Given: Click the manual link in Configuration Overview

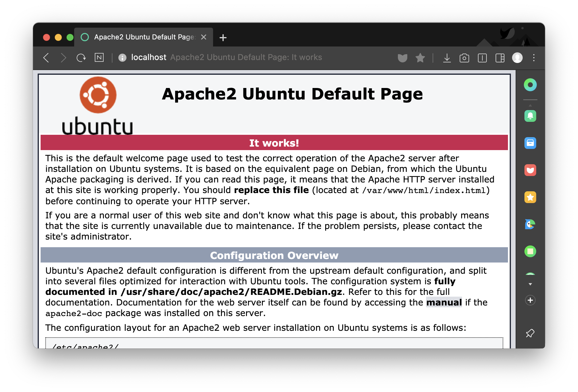Looking at the screenshot, I should (444, 302).
